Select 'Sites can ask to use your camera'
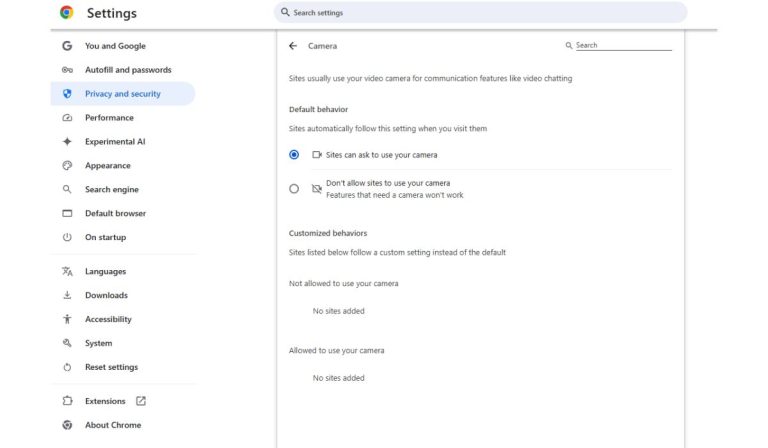 click(294, 155)
